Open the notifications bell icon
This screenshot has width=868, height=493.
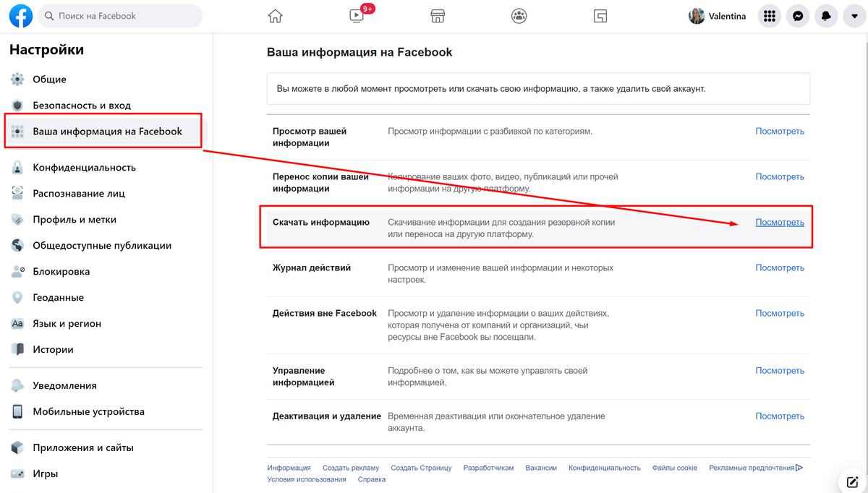point(825,16)
